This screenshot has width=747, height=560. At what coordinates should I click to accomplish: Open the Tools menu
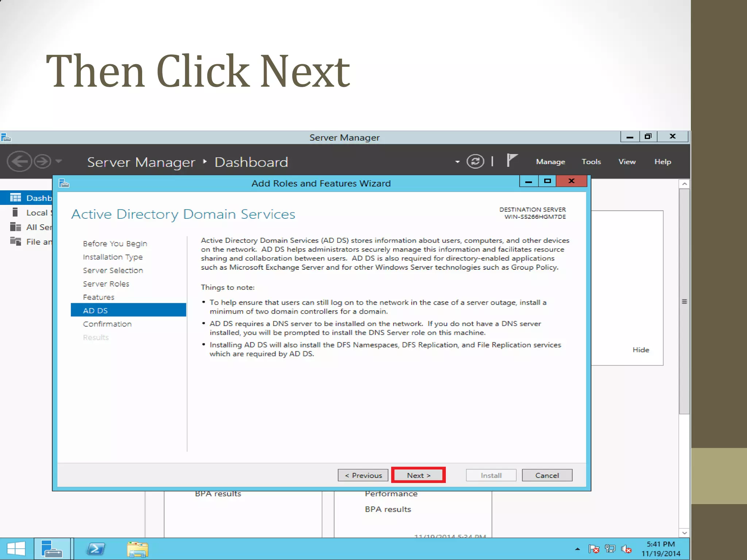(x=591, y=162)
